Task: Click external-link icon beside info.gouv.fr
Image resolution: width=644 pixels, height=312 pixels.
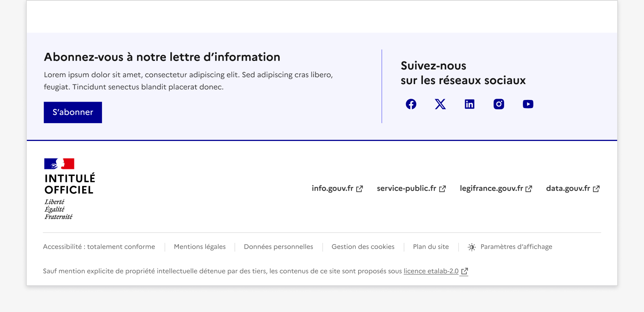Action: coord(359,189)
